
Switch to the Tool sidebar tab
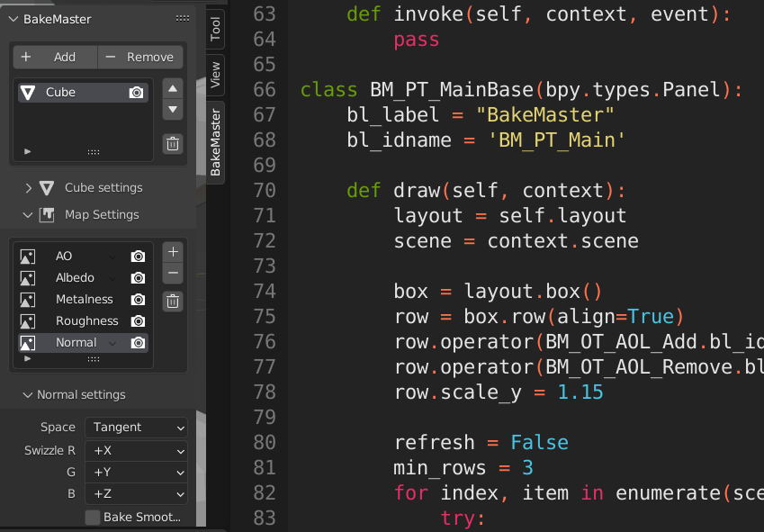(x=215, y=28)
